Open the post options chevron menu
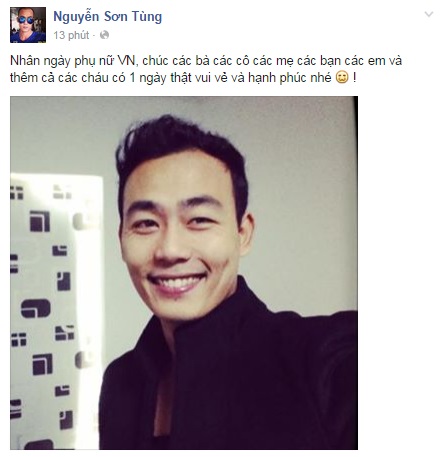The width and height of the screenshot is (441, 457). pyautogui.click(x=428, y=14)
